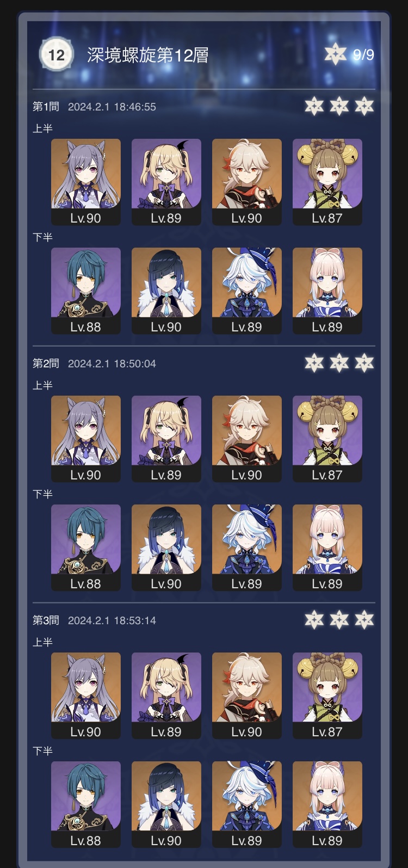The width and height of the screenshot is (408, 868).
Task: Select Yelan portrait in chamber 1 second half
Action: pos(166,291)
